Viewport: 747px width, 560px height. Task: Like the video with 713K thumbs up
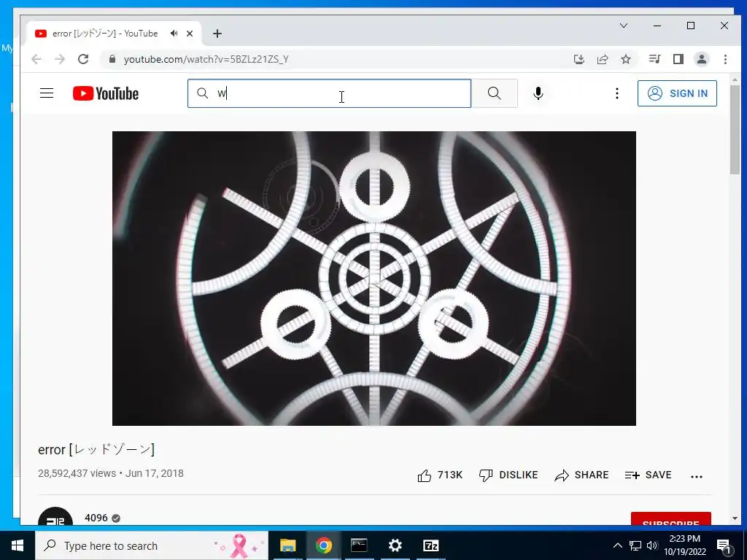pyautogui.click(x=440, y=475)
